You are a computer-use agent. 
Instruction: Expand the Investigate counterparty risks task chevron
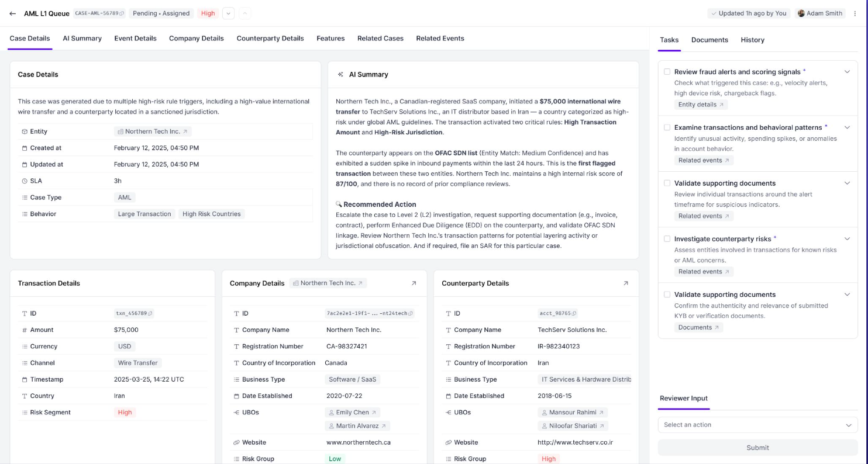tap(847, 238)
